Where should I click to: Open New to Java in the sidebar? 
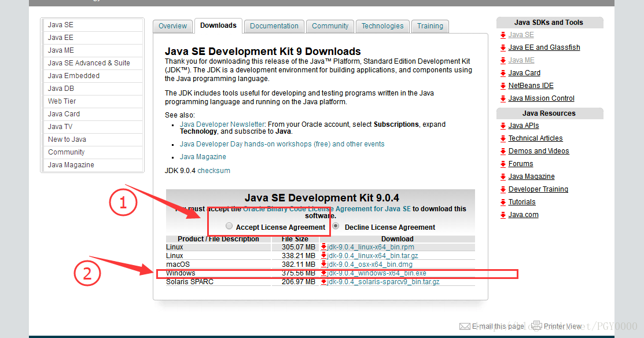click(93, 139)
